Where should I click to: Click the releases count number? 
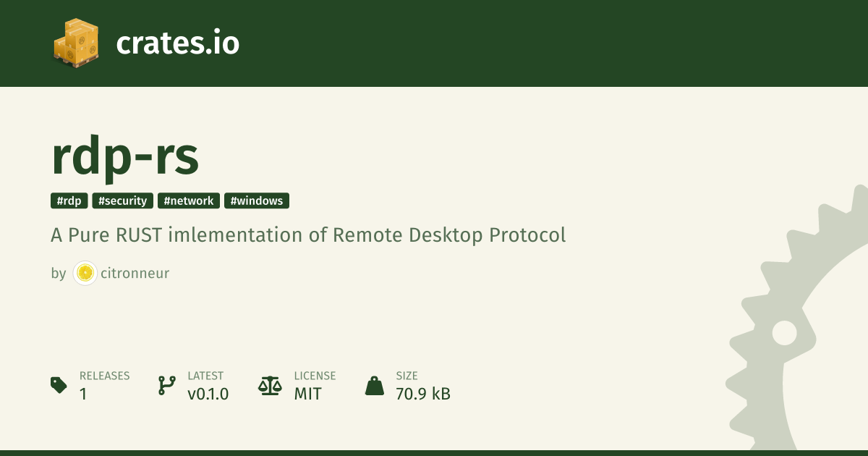[83, 394]
